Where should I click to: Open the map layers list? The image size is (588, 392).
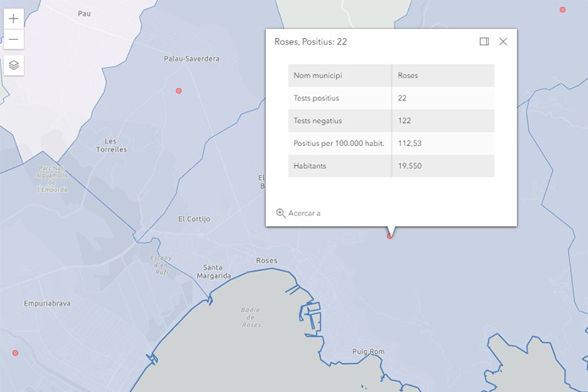[14, 65]
